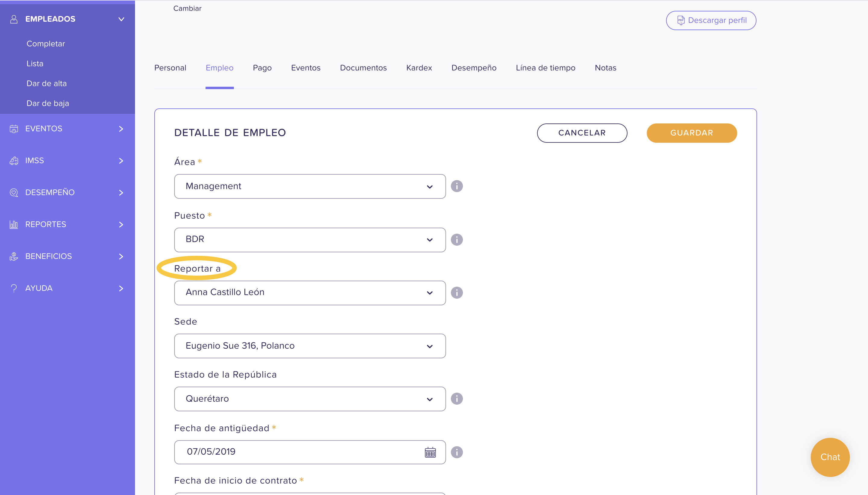Image resolution: width=868 pixels, height=495 pixels.
Task: Click info icon beside Estado de la República
Action: point(457,398)
